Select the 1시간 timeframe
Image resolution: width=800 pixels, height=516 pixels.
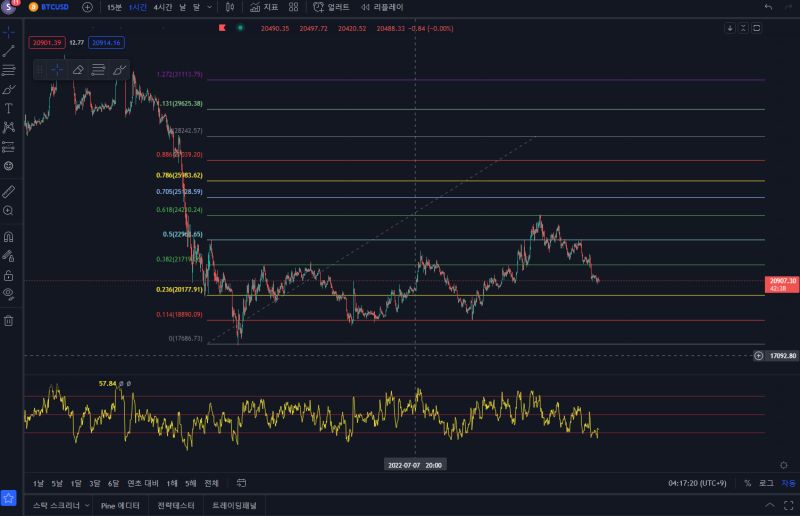137,7
